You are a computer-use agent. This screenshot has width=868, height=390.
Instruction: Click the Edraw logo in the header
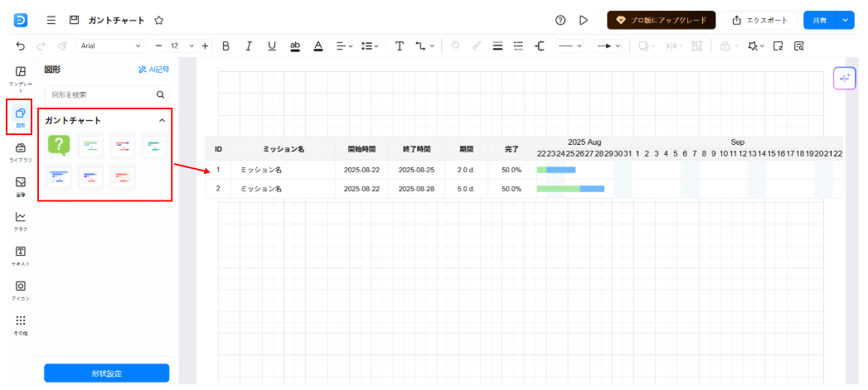[x=21, y=21]
